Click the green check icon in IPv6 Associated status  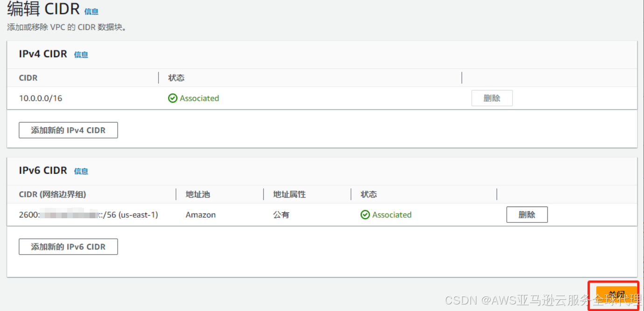(365, 215)
